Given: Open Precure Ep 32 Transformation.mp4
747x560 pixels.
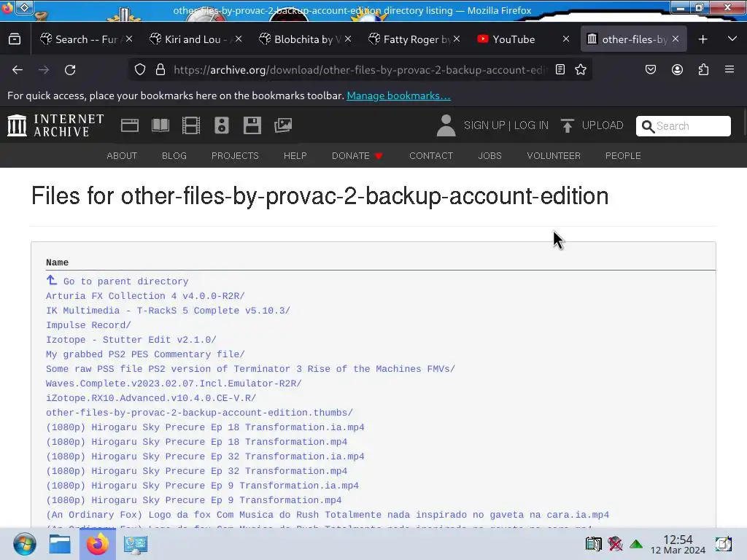Looking at the screenshot, I should 197,471.
